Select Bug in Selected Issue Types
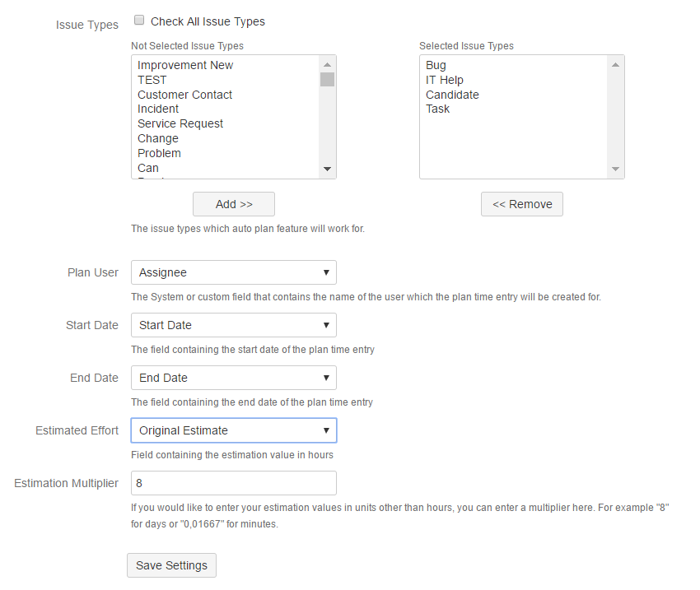The image size is (700, 590). (x=436, y=65)
